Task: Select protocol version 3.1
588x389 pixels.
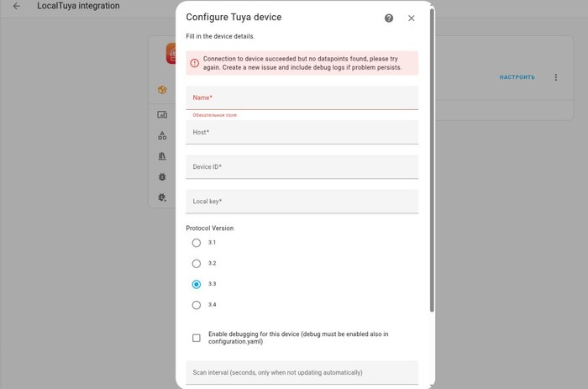Action: 196,243
